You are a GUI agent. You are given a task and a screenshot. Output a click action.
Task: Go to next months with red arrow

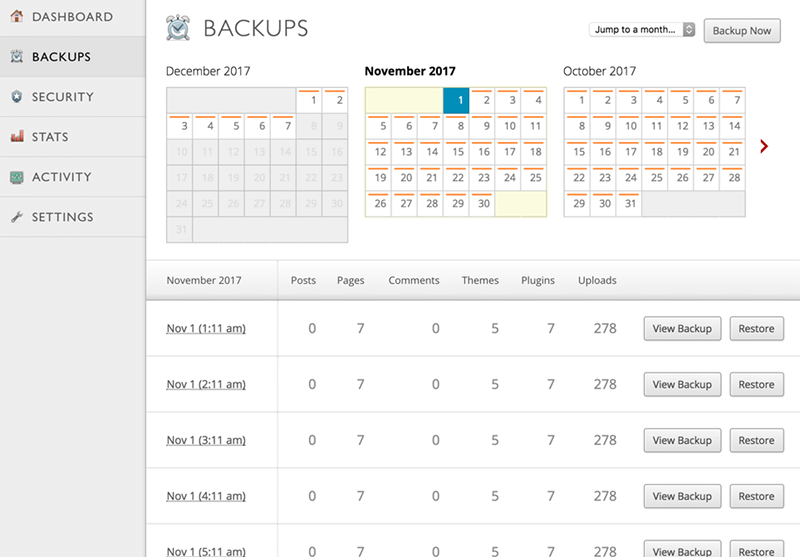[764, 146]
